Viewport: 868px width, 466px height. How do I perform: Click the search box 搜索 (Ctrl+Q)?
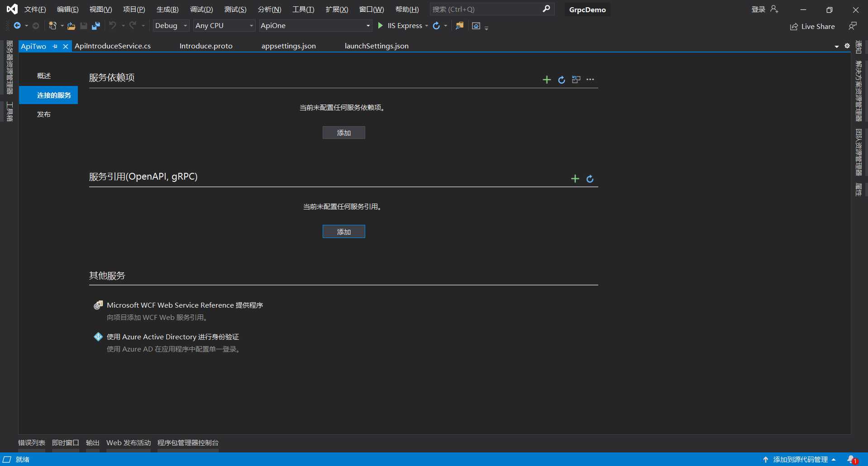pyautogui.click(x=492, y=9)
